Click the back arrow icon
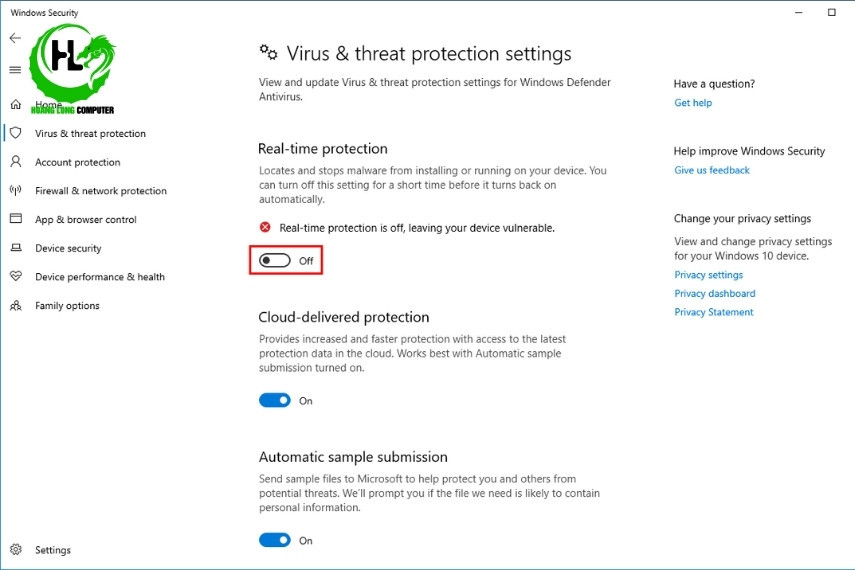This screenshot has width=855, height=570. pos(15,38)
